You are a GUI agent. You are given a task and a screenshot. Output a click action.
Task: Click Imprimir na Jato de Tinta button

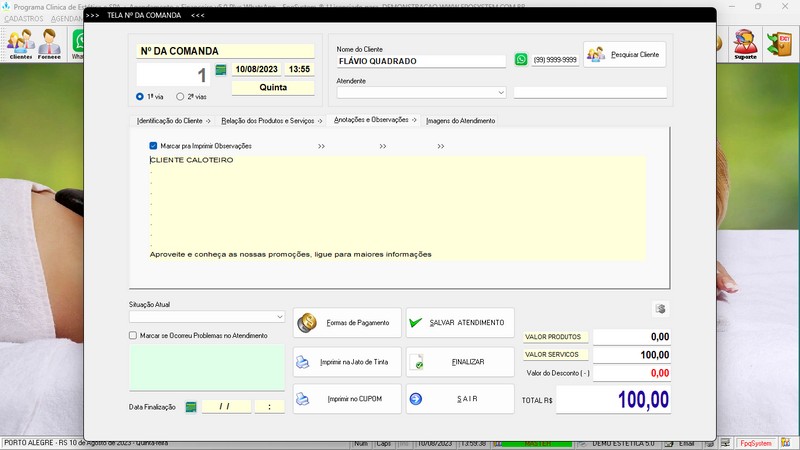click(347, 362)
